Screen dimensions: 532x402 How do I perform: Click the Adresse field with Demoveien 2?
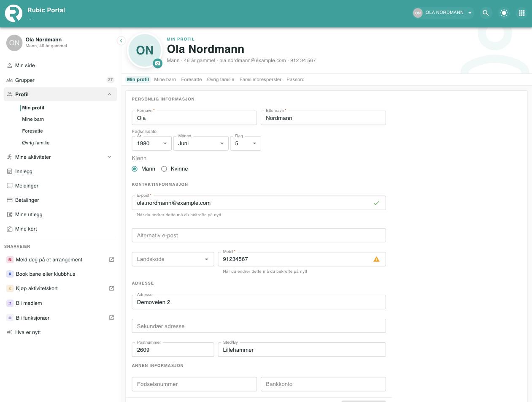[259, 302]
